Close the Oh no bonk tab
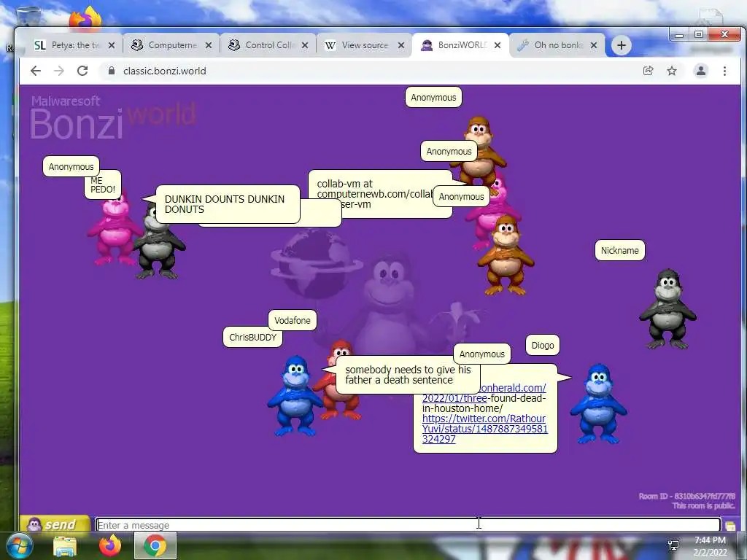Image resolution: width=747 pixels, height=560 pixels. [x=594, y=45]
